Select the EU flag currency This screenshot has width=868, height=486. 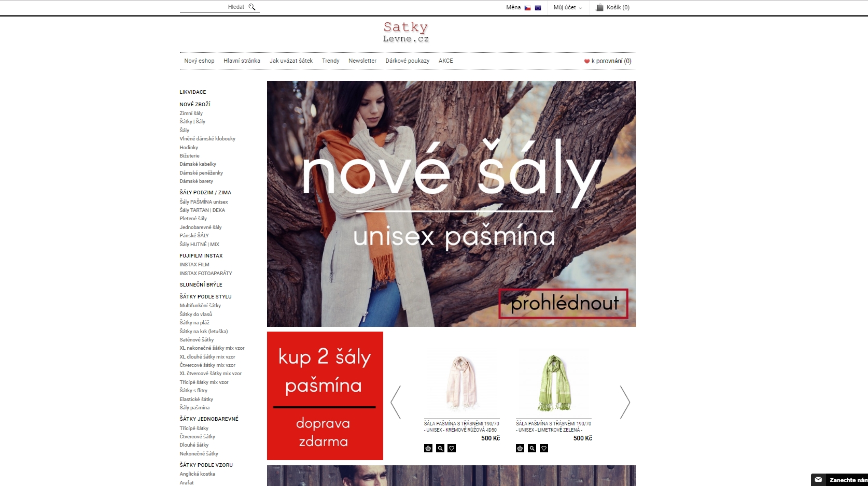538,8
